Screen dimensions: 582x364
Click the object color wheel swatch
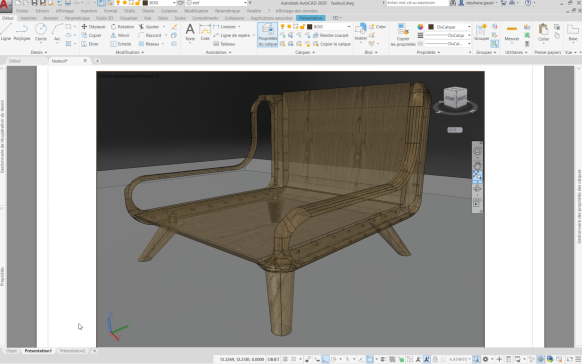420,27
